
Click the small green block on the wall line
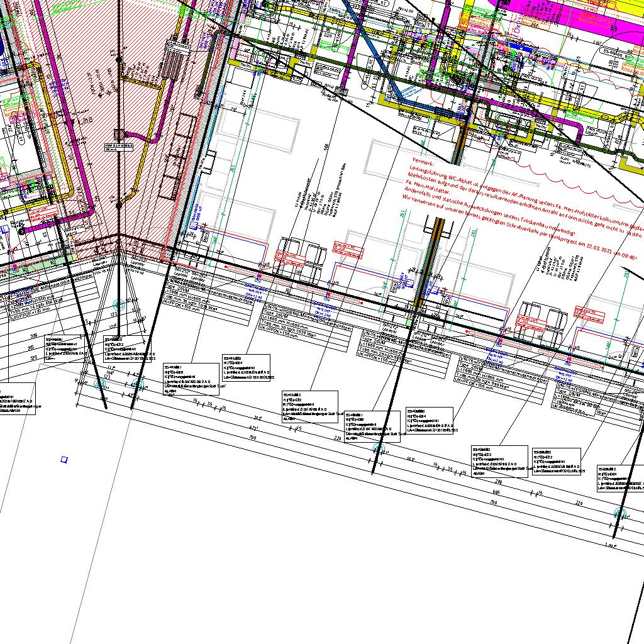410,322
